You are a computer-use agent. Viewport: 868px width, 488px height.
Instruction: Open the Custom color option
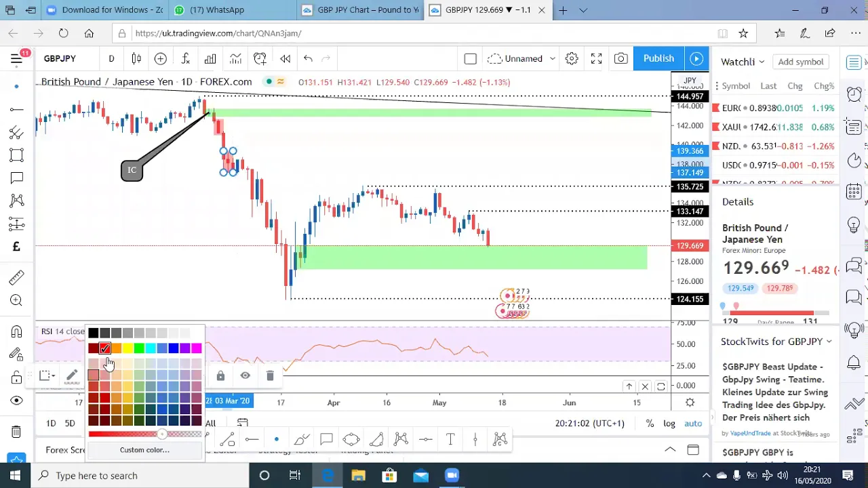[144, 450]
